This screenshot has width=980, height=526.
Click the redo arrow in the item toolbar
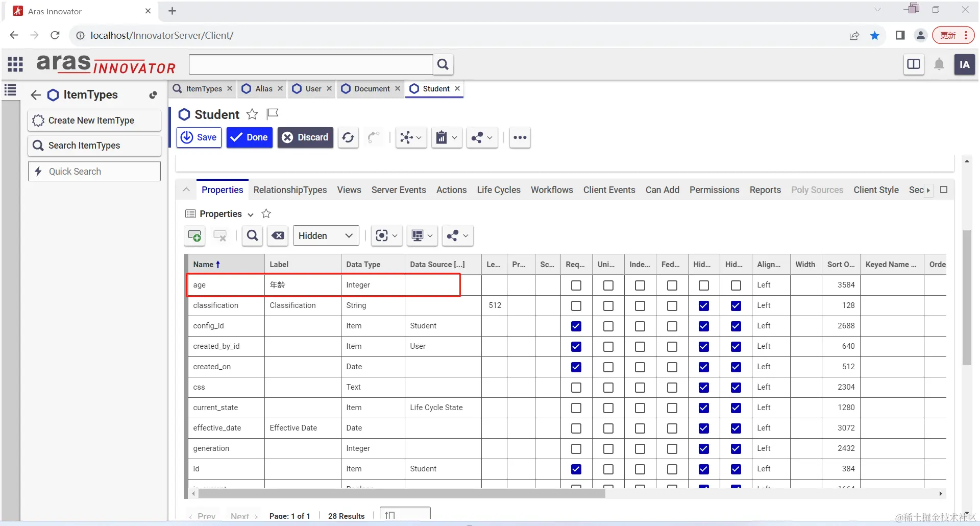click(374, 137)
